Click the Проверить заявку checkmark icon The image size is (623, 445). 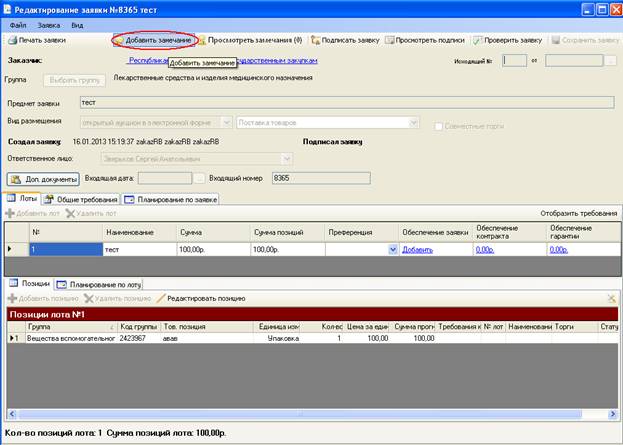pos(477,40)
